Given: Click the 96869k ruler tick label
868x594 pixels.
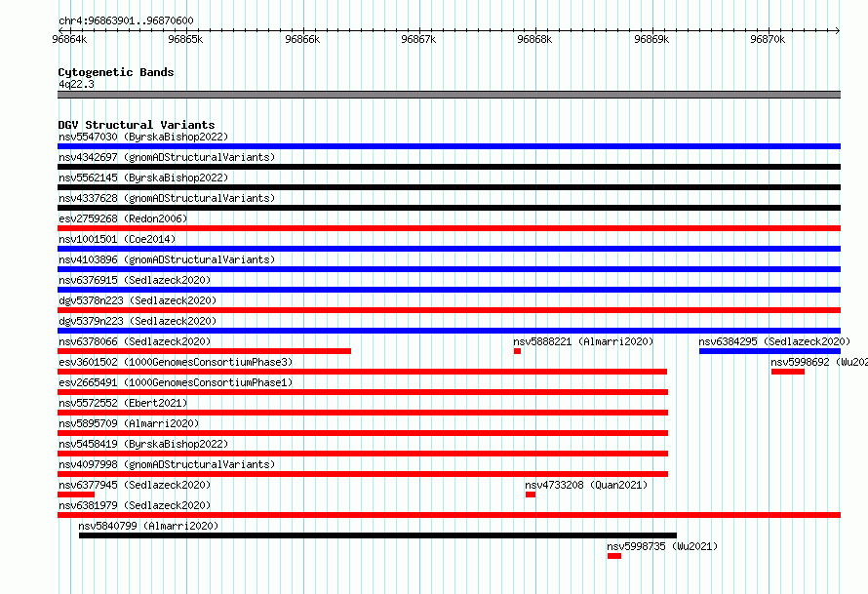Looking at the screenshot, I should coord(651,39).
